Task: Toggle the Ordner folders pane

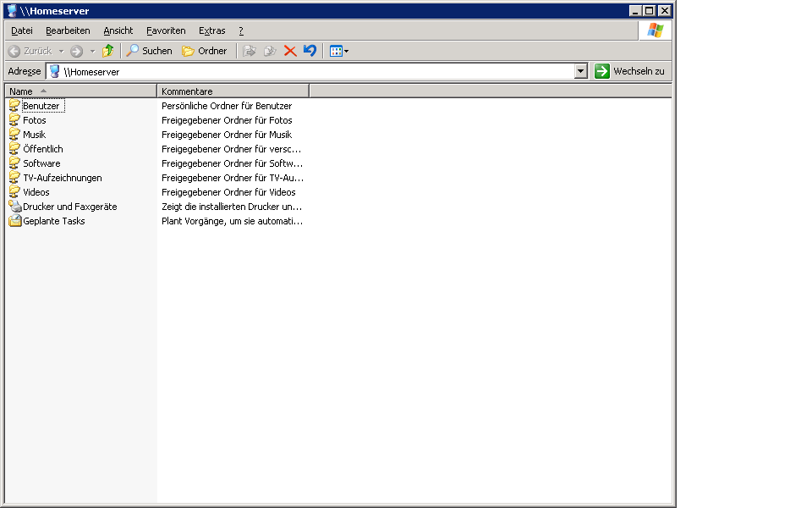Action: (x=205, y=51)
